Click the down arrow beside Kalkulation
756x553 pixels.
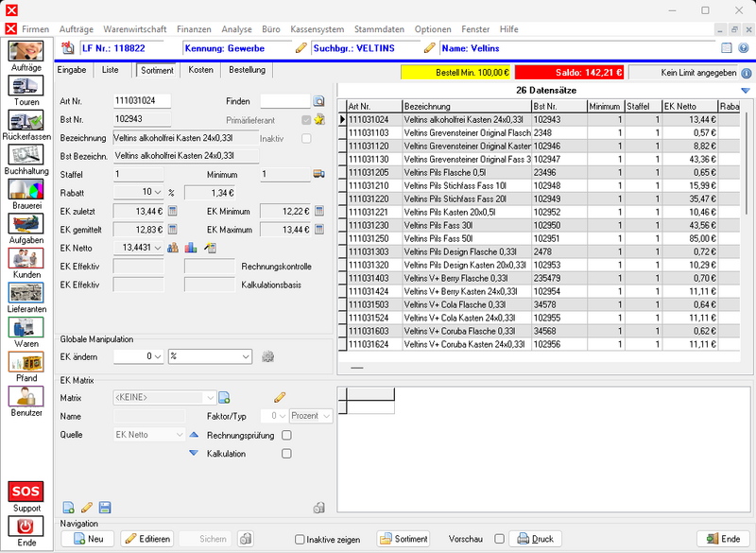tap(194, 453)
